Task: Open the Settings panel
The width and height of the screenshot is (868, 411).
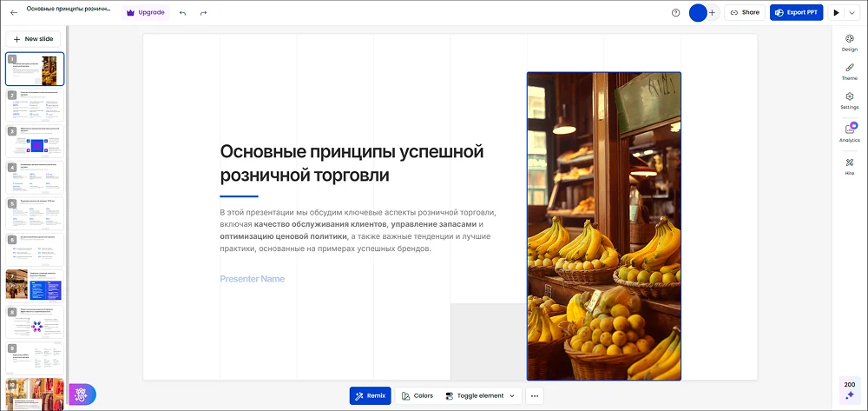Action: click(x=849, y=101)
